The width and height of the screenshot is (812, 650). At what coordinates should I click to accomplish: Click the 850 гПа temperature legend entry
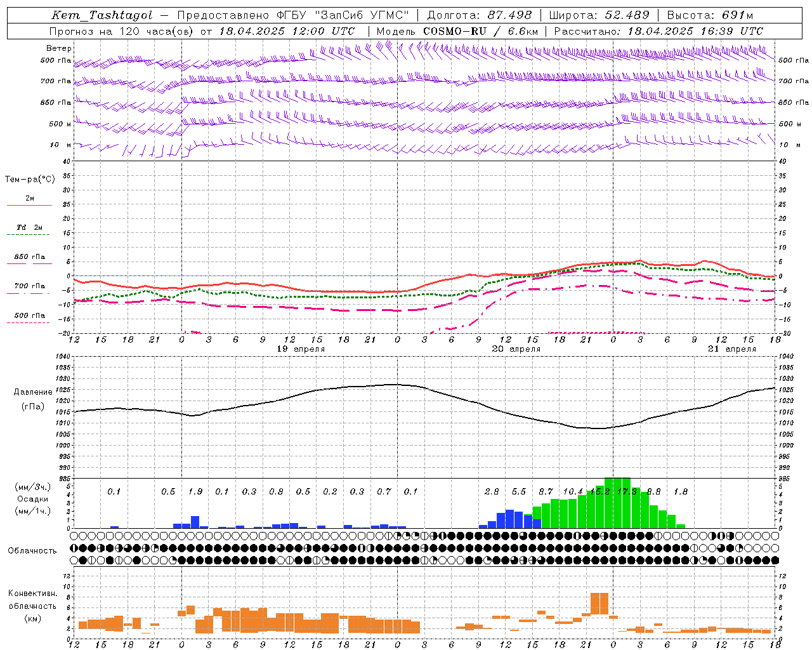(29, 259)
